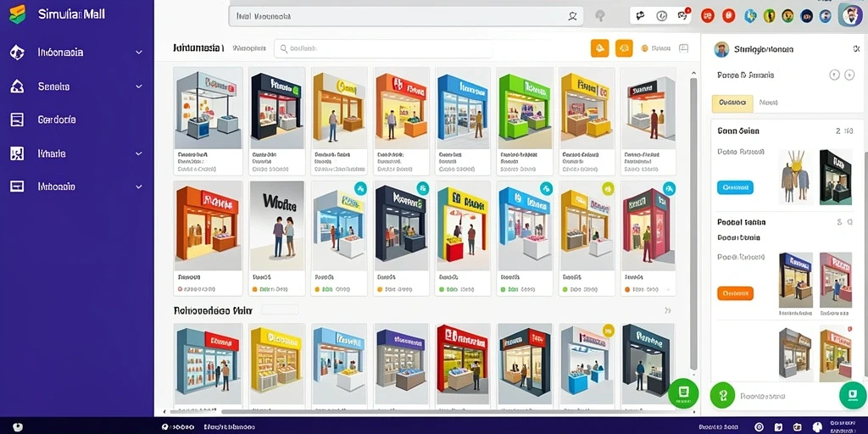The height and width of the screenshot is (434, 868).
Task: Click teal badge on the dark navy store card
Action: tap(423, 188)
